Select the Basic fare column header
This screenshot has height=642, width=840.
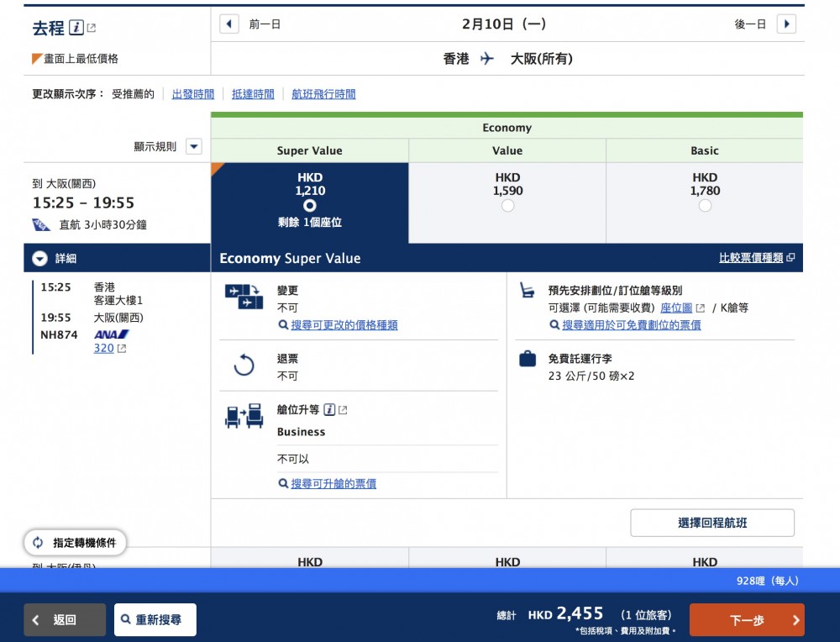tap(705, 150)
